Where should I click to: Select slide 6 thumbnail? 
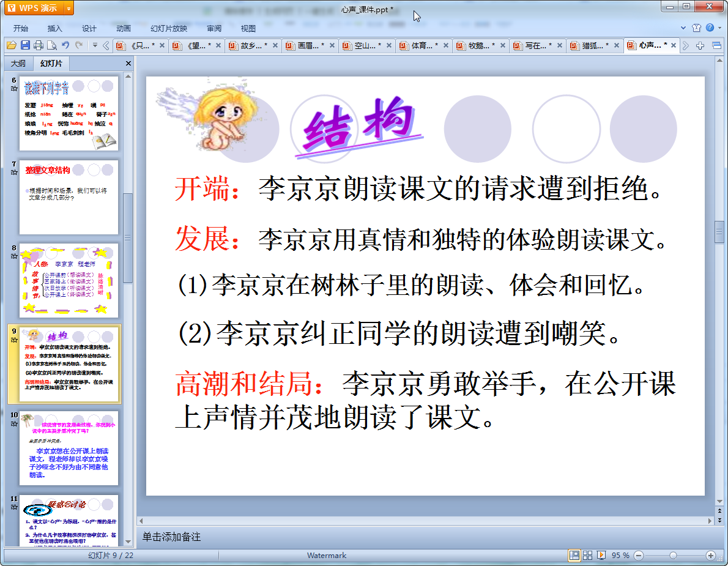(x=69, y=114)
